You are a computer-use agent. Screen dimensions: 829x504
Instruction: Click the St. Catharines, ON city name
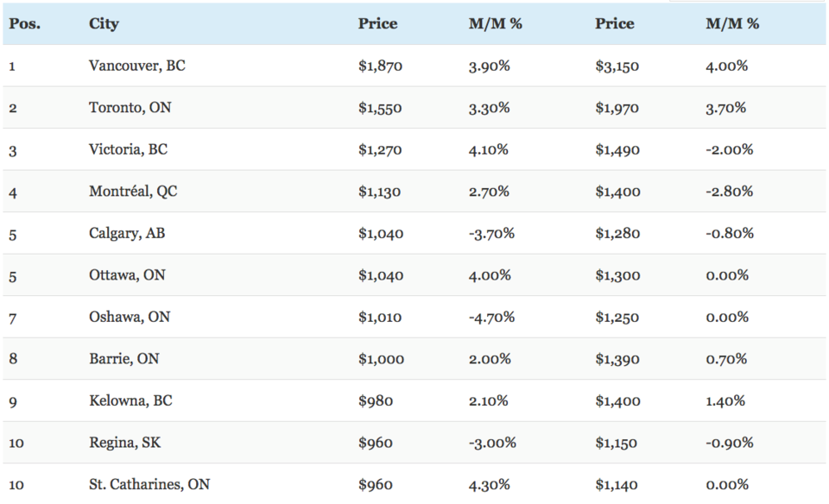[149, 484]
